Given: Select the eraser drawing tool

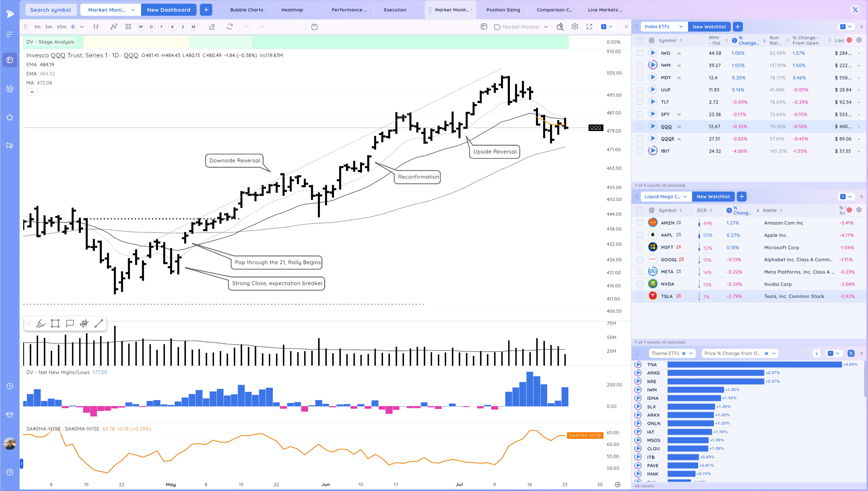Looking at the screenshot, I should [x=212, y=27].
